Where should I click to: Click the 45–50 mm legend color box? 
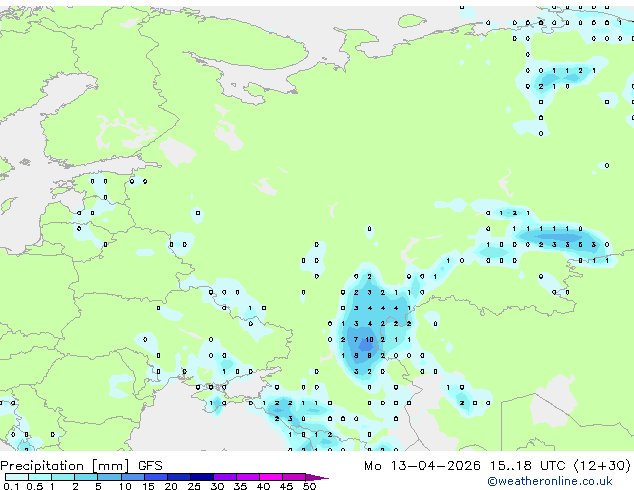(x=294, y=477)
